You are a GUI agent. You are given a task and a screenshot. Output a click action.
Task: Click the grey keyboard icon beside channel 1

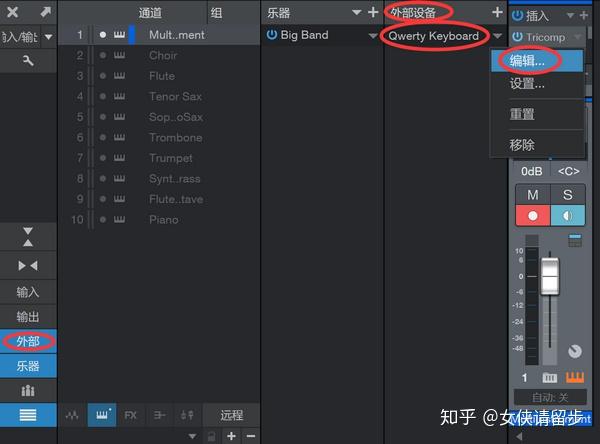click(549, 378)
